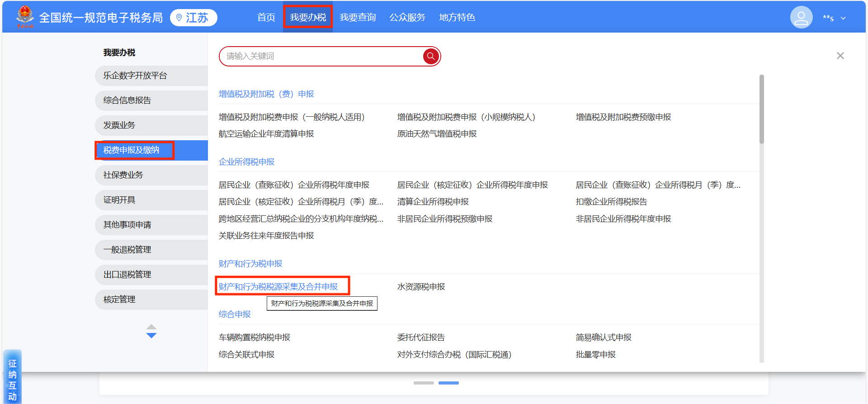Viewport: 868px width, 404px height.
Task: Open the 我要办税 top menu
Action: [307, 18]
